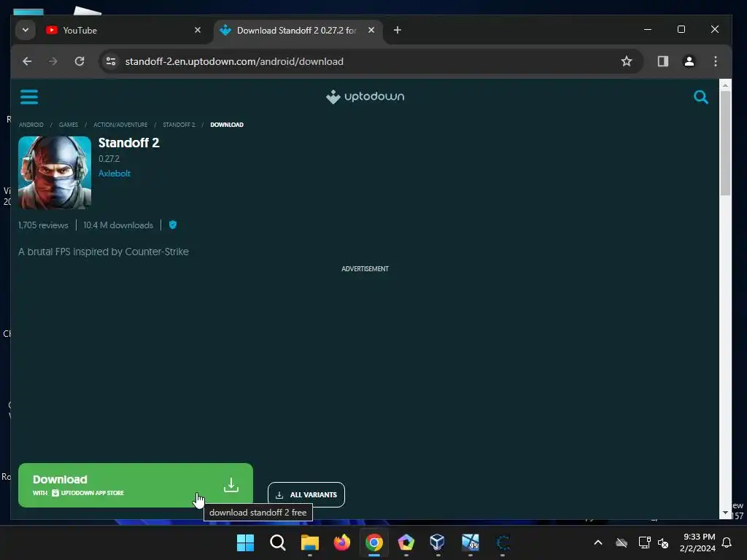Click the network display tray icon
This screenshot has height=560, width=747.
[644, 542]
